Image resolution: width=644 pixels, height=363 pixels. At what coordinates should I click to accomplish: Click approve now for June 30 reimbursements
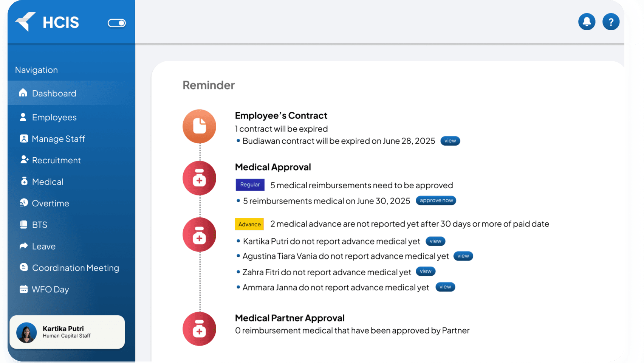click(436, 200)
